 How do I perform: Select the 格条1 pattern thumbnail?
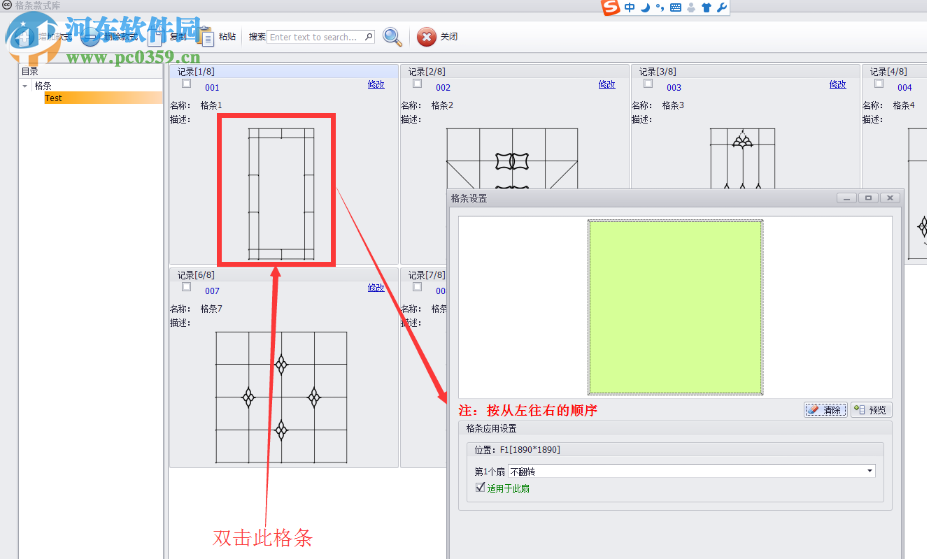tap(281, 194)
